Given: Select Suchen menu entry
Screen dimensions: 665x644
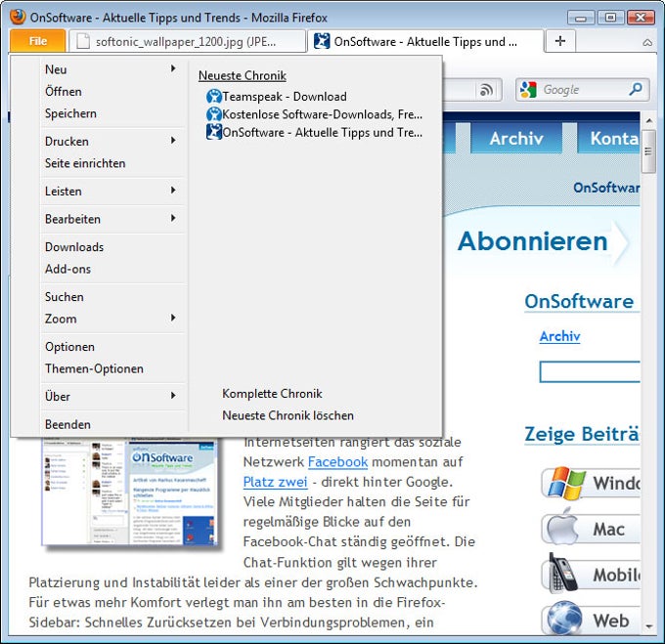Looking at the screenshot, I should coord(64,297).
